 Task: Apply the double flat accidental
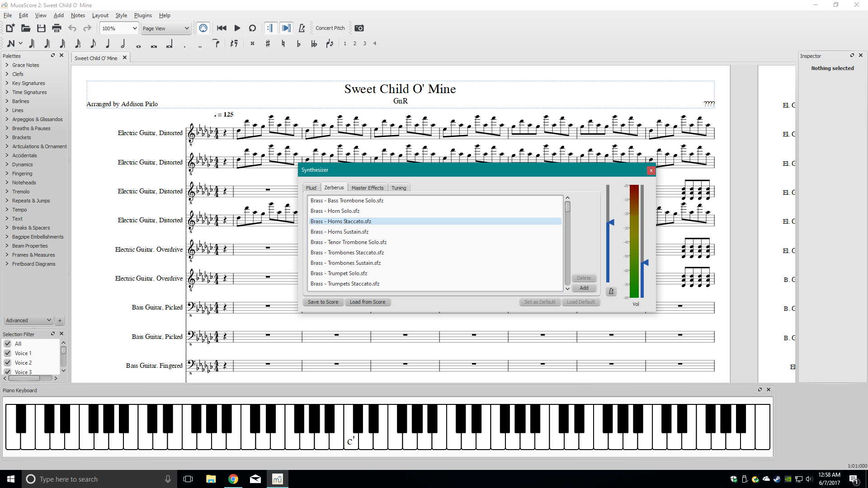314,43
